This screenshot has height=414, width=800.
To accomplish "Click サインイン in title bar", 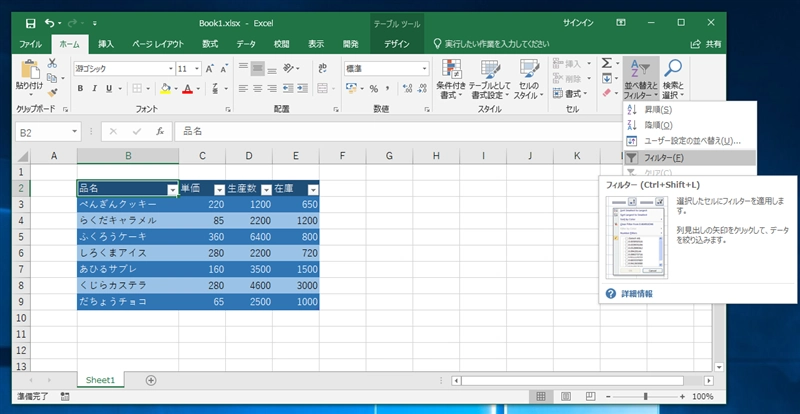I will pyautogui.click(x=578, y=23).
